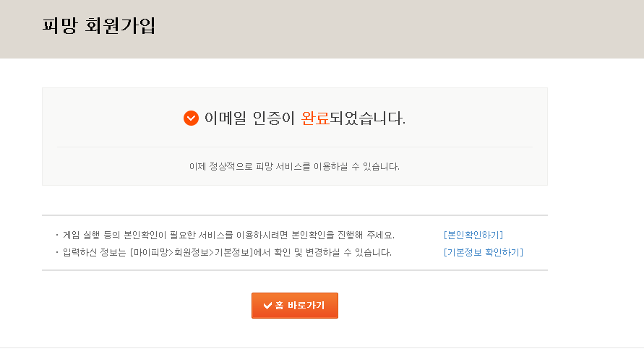Click the checkmark icon inside 홈 바로가기 button

(267, 306)
